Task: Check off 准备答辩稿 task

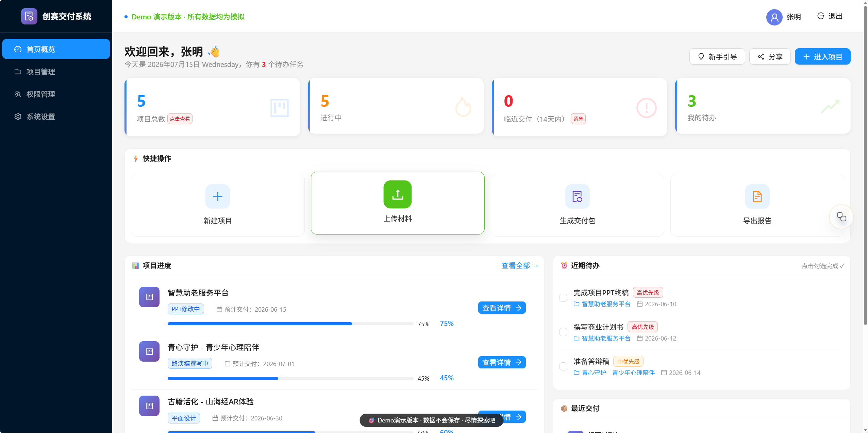Action: click(563, 366)
